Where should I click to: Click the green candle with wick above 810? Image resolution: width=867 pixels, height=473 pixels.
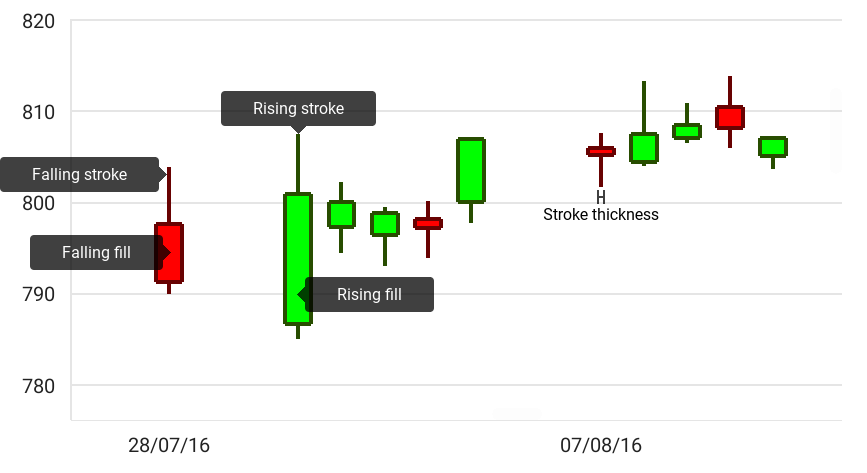644,147
